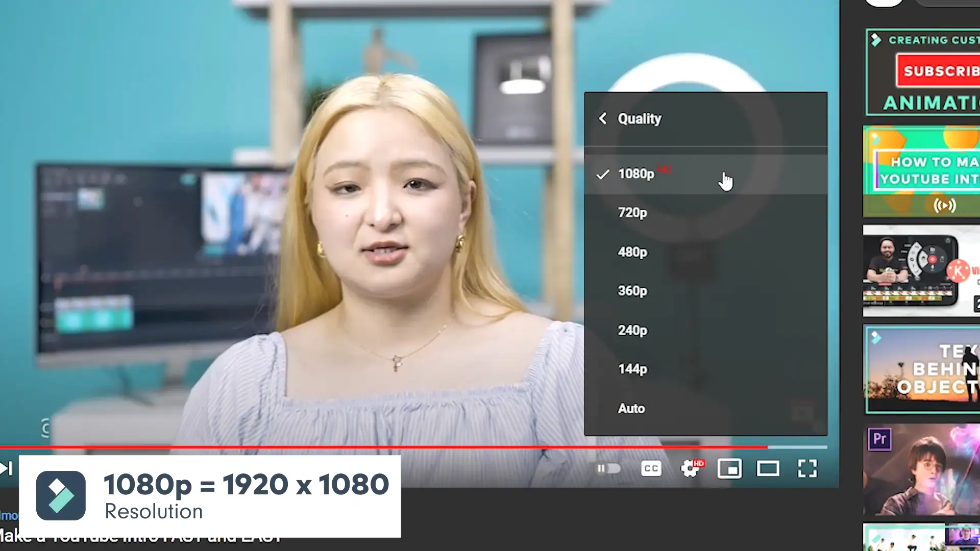This screenshot has width=980, height=551.
Task: Pick the 360p quality setting
Action: coord(632,291)
